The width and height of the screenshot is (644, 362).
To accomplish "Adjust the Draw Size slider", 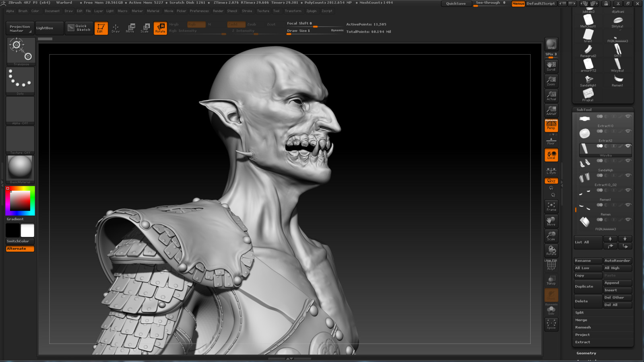I will pos(314,31).
